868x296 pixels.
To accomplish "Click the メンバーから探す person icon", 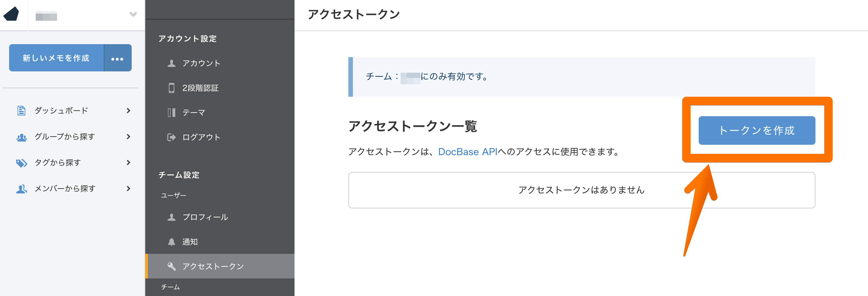I will point(21,189).
